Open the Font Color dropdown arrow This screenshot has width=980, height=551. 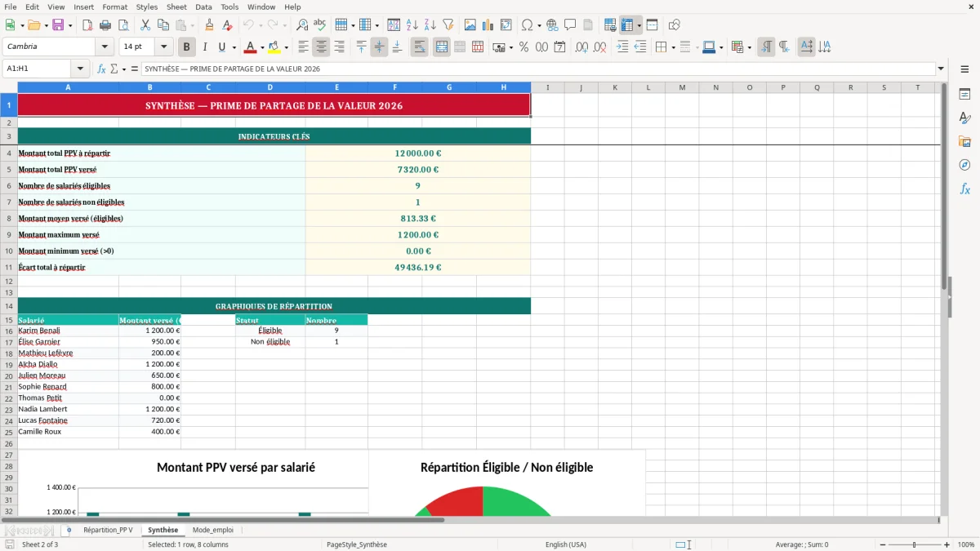(x=262, y=47)
